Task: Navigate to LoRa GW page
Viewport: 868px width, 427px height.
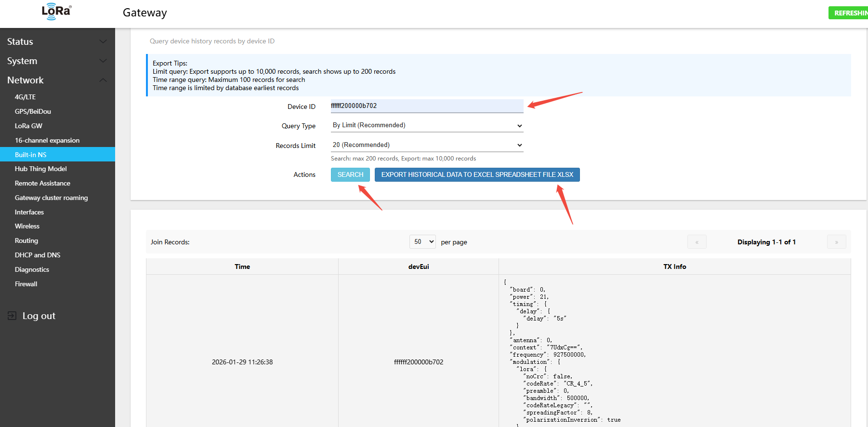Action: coord(28,126)
